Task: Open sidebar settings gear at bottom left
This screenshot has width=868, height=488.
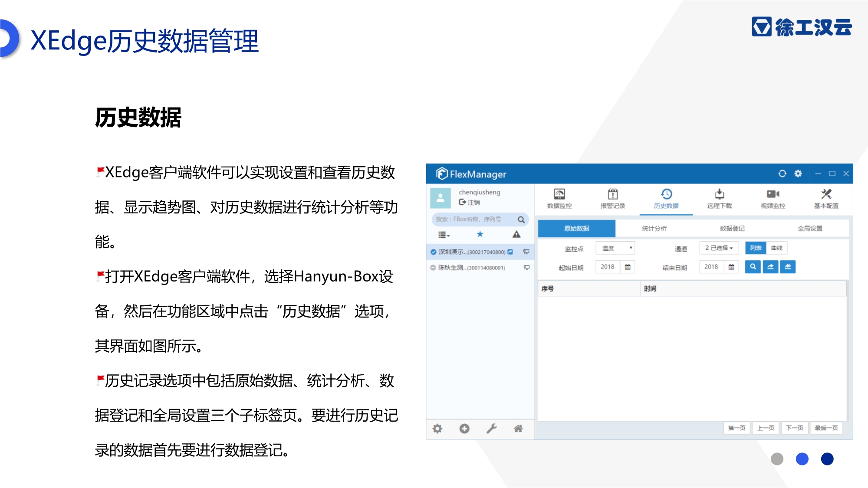Action: coord(437,429)
